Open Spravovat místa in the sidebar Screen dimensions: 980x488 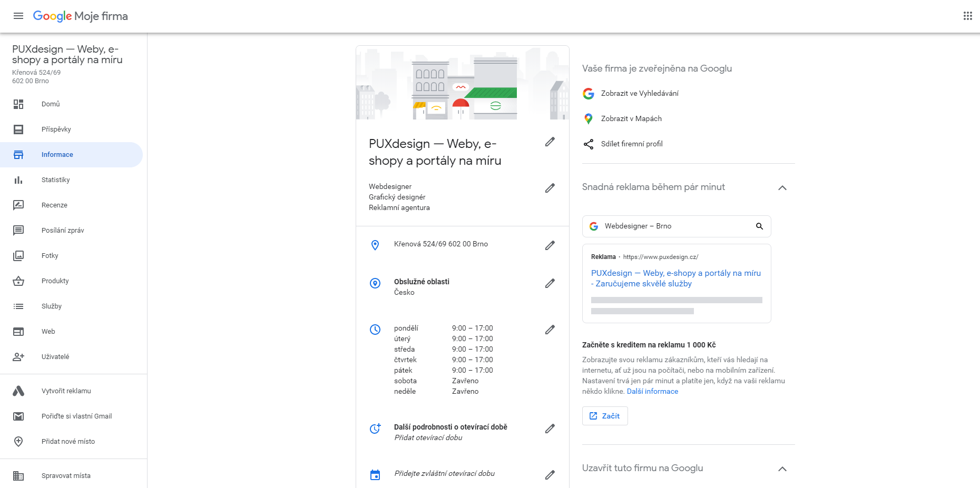(66, 476)
